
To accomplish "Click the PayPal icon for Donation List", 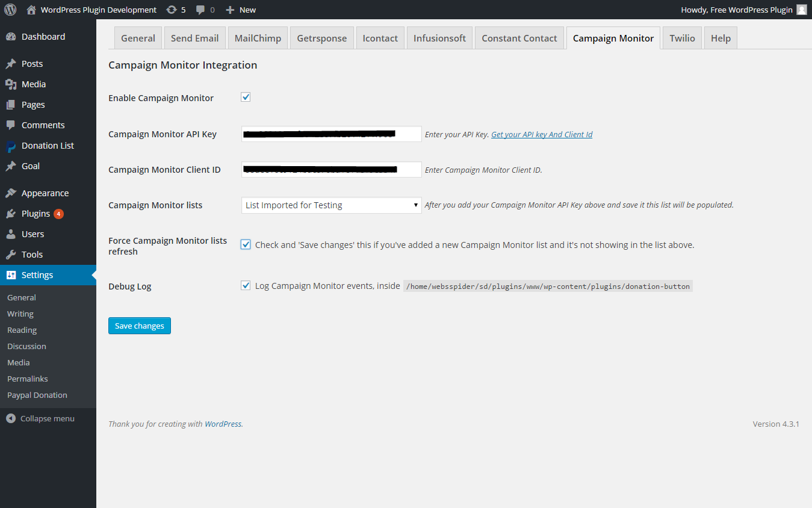I will pyautogui.click(x=11, y=146).
